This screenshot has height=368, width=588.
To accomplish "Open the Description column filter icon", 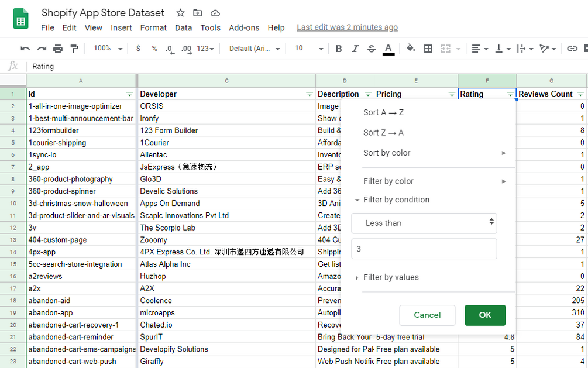I will coord(368,94).
